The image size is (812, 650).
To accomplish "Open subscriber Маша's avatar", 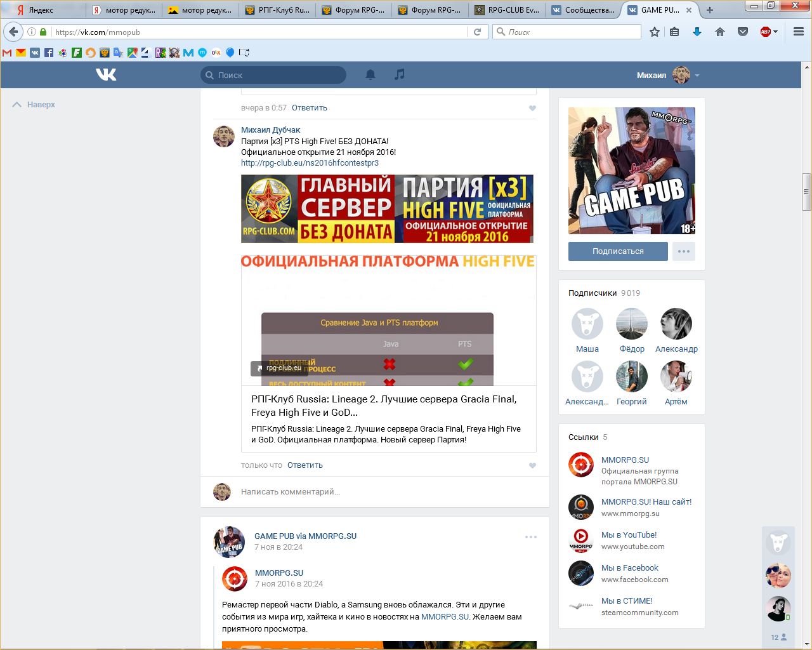I will 587,324.
